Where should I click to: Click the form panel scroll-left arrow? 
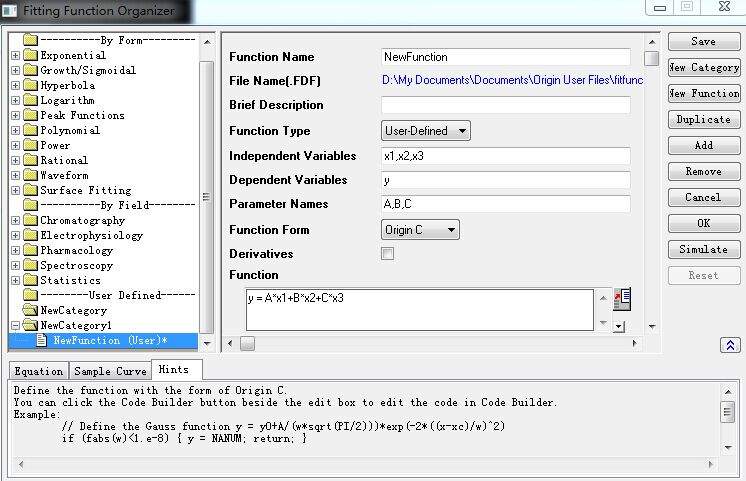pos(230,343)
